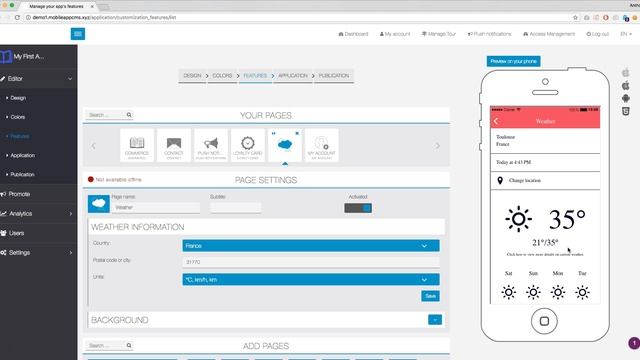Image resolution: width=640 pixels, height=360 pixels.
Task: Expand the Background section
Action: point(435,320)
